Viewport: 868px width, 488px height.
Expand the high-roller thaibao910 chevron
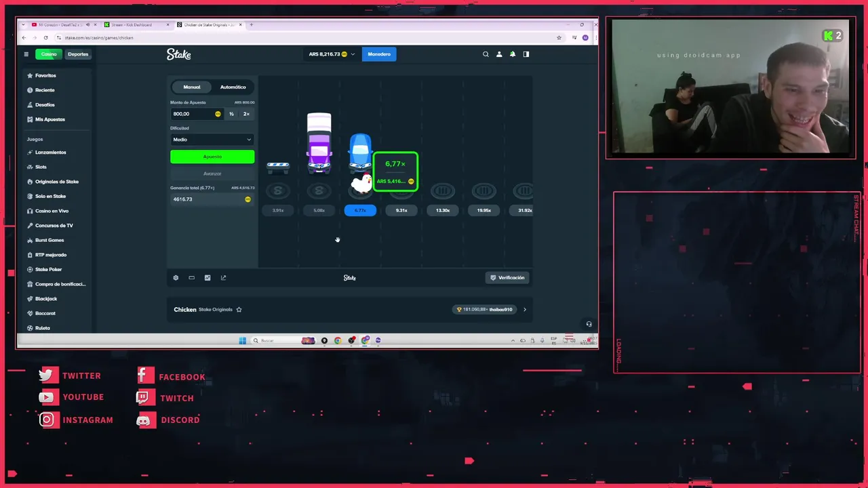click(524, 310)
